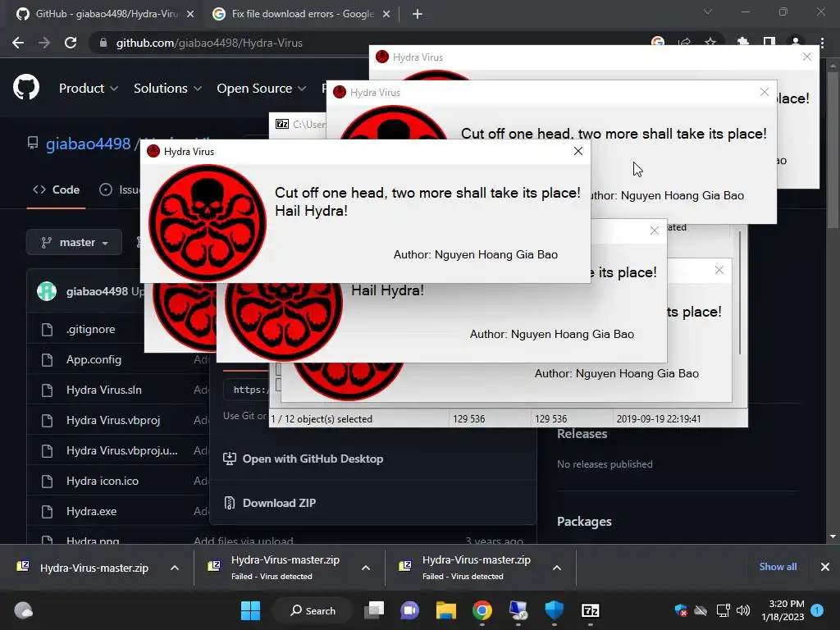Click the Packages heading
Image resolution: width=840 pixels, height=630 pixels.
coord(584,522)
